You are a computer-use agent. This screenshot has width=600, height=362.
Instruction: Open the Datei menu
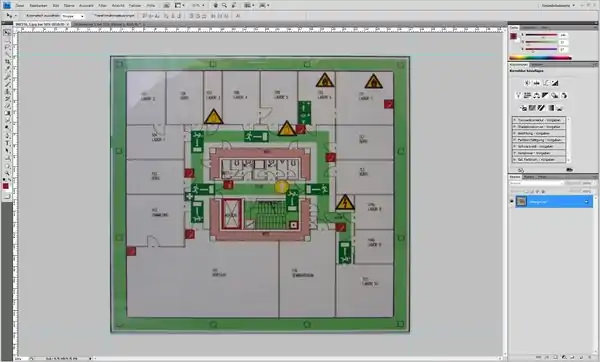tap(20, 6)
